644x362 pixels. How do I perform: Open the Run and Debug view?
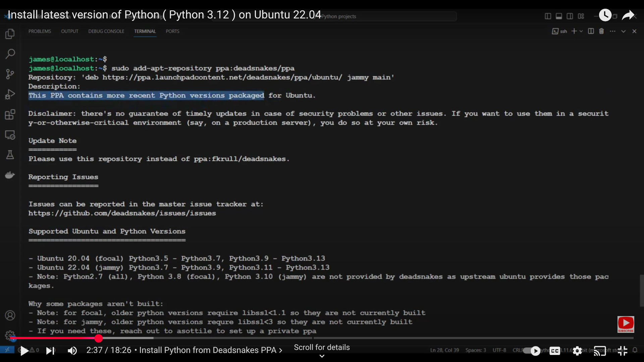tap(10, 95)
